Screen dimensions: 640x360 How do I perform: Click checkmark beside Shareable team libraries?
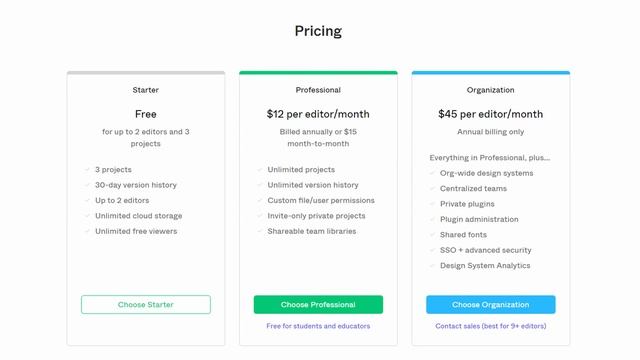[260, 231]
